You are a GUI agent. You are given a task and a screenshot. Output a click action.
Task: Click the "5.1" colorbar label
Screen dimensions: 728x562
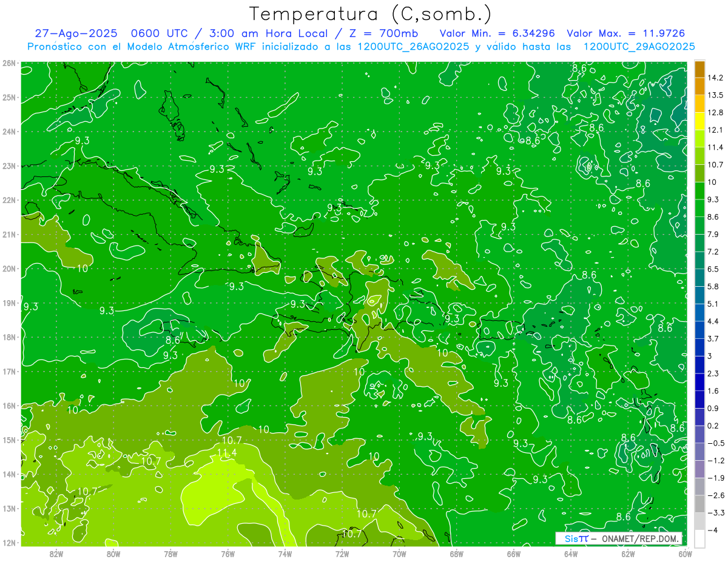tap(713, 304)
